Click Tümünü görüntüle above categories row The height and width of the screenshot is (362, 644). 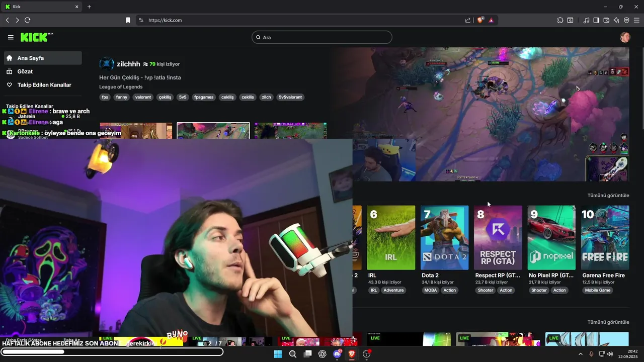(608, 196)
